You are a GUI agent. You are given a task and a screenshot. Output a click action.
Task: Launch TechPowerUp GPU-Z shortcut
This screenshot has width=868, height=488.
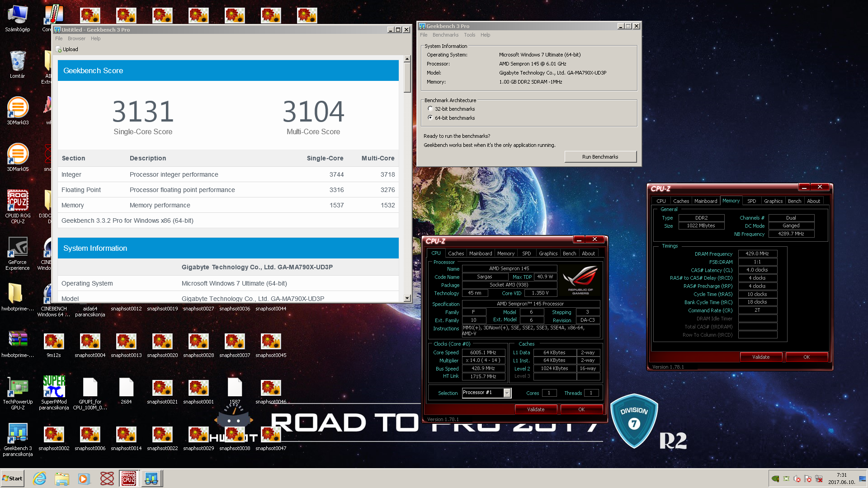point(18,393)
